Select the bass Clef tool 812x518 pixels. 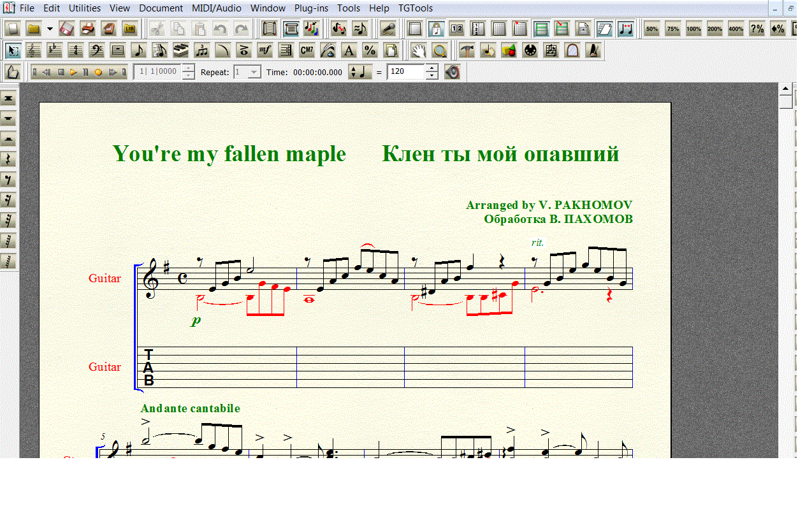[x=96, y=50]
